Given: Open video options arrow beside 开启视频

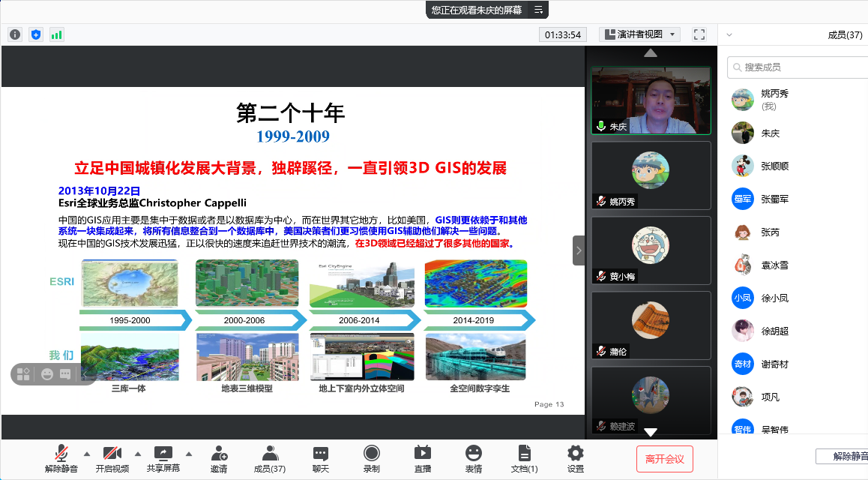Looking at the screenshot, I should tap(137, 453).
